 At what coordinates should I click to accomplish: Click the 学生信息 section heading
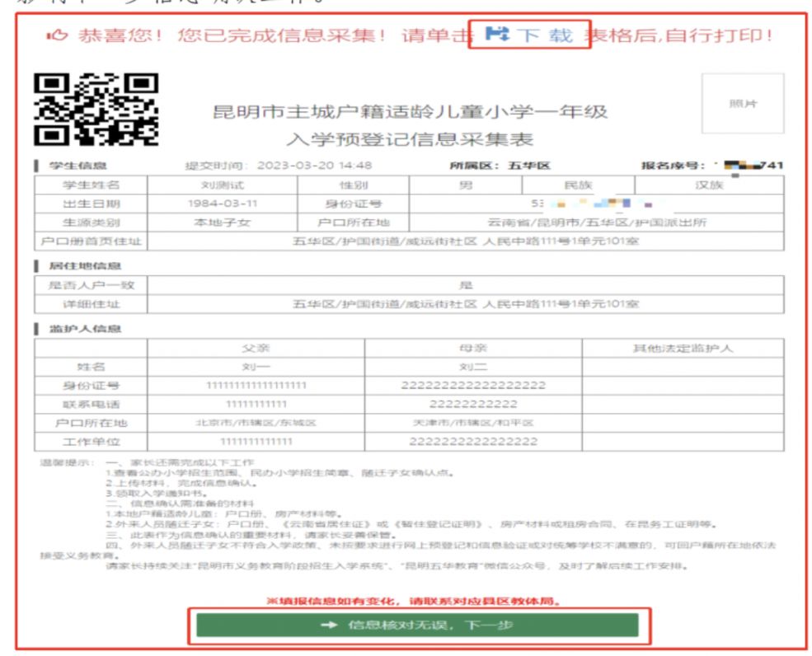77,166
